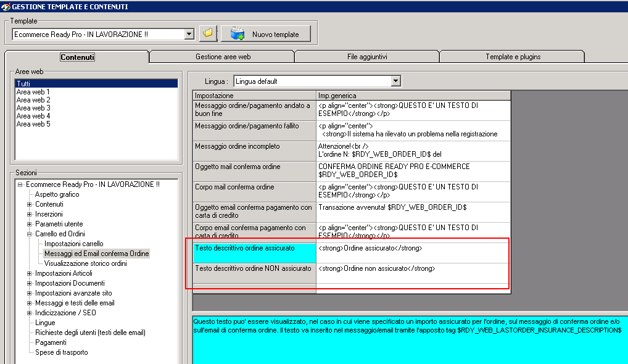Select Spese di trasporto tree item
Image resolution: width=628 pixels, height=364 pixels.
coord(61,352)
